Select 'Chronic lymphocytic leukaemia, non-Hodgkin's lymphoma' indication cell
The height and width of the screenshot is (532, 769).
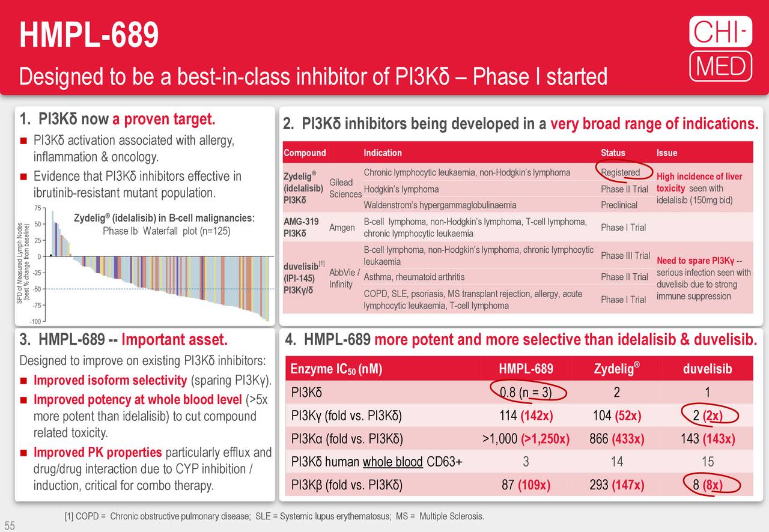[x=467, y=173]
